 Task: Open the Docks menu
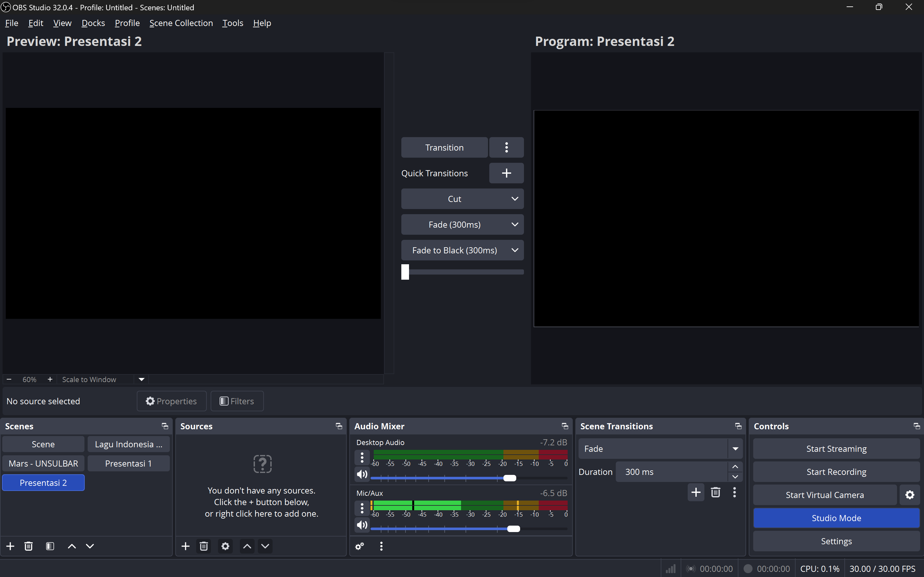(x=93, y=23)
